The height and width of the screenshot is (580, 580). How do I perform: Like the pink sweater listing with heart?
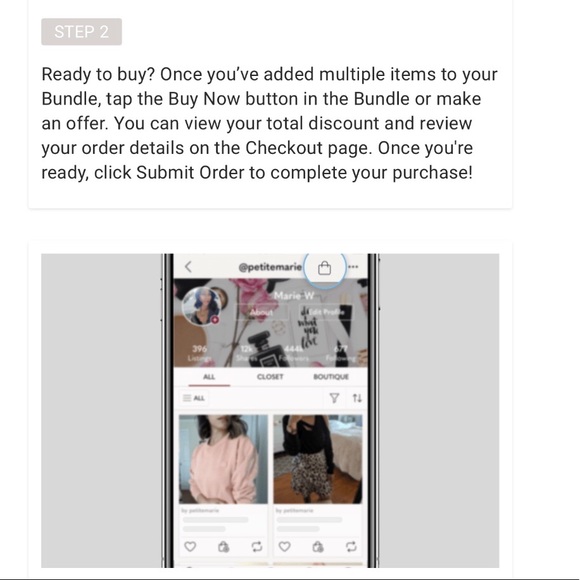pyautogui.click(x=190, y=546)
